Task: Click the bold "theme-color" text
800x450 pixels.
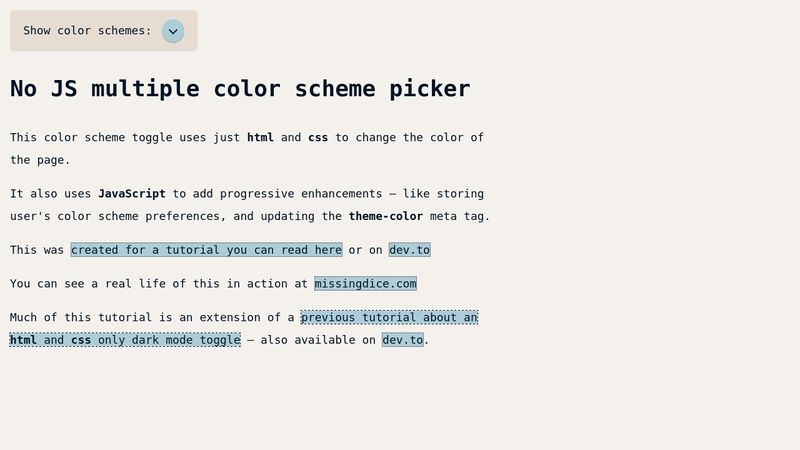Action: click(x=385, y=216)
